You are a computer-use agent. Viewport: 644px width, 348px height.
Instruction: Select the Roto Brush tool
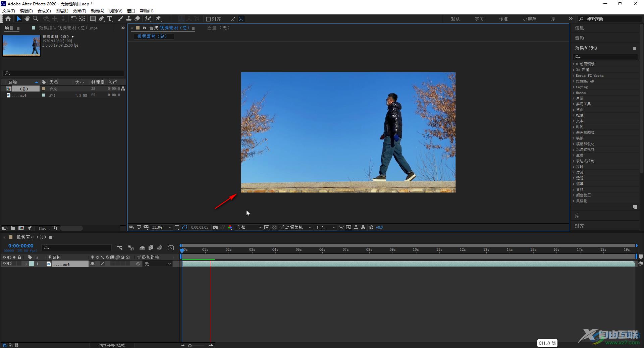pos(148,19)
